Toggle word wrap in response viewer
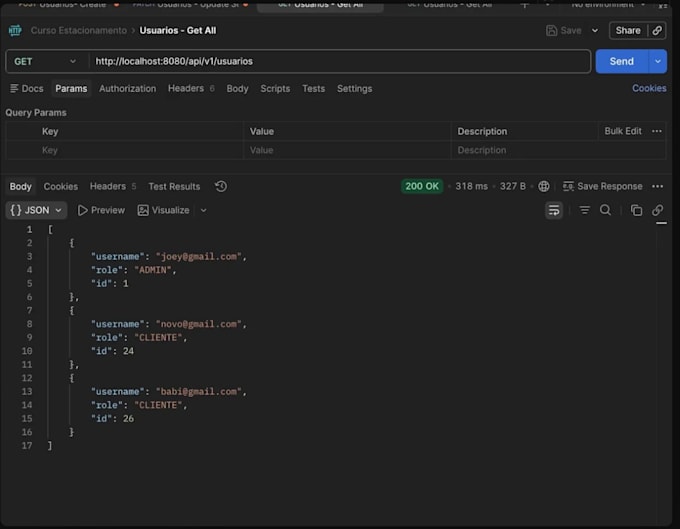Viewport: 680px width, 529px height. (x=554, y=210)
